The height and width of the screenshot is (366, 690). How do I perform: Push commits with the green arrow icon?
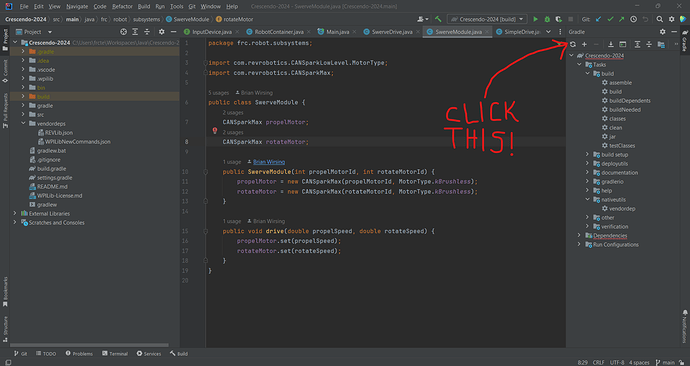tap(622, 19)
